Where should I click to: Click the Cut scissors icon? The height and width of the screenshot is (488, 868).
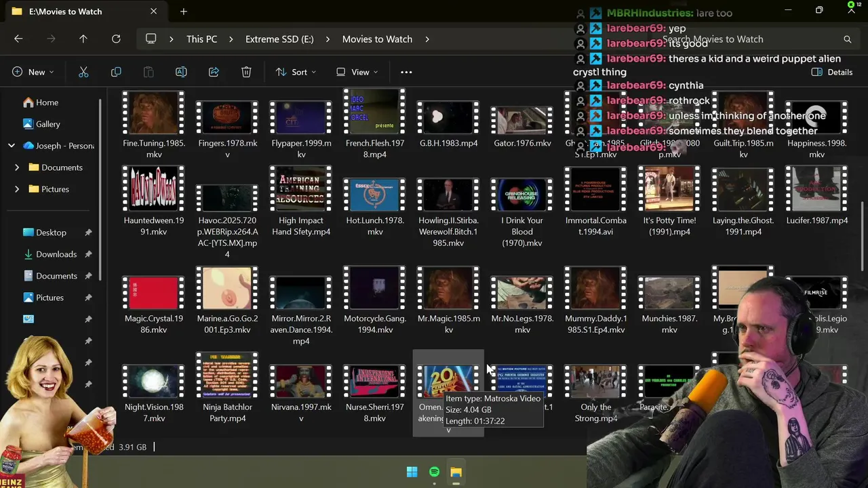tap(83, 72)
